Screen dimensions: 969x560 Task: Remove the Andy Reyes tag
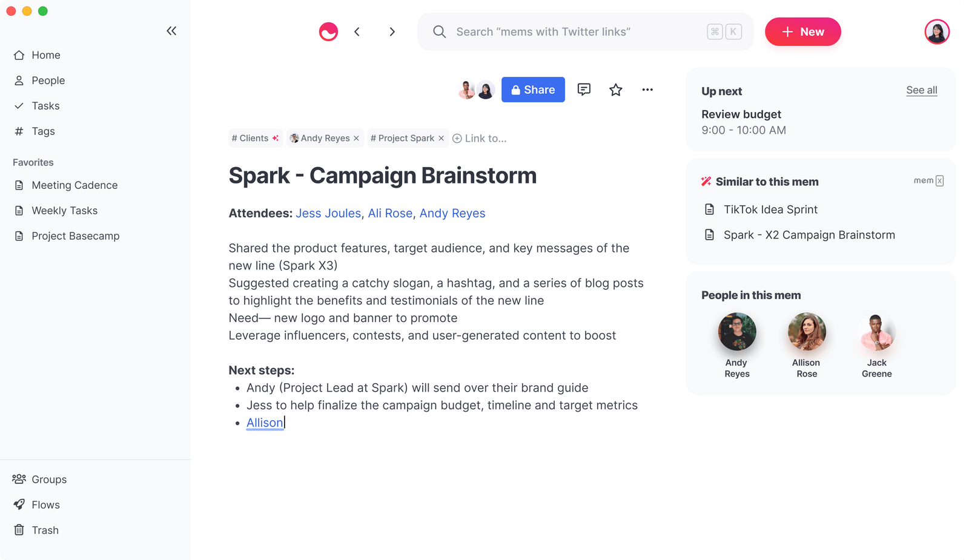coord(356,138)
